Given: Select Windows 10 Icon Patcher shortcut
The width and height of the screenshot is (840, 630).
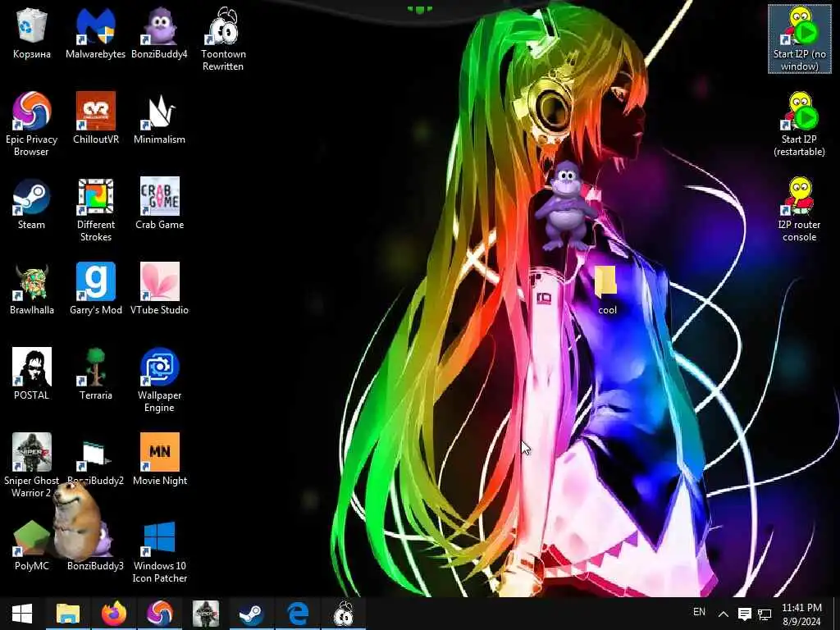Looking at the screenshot, I should [159, 550].
